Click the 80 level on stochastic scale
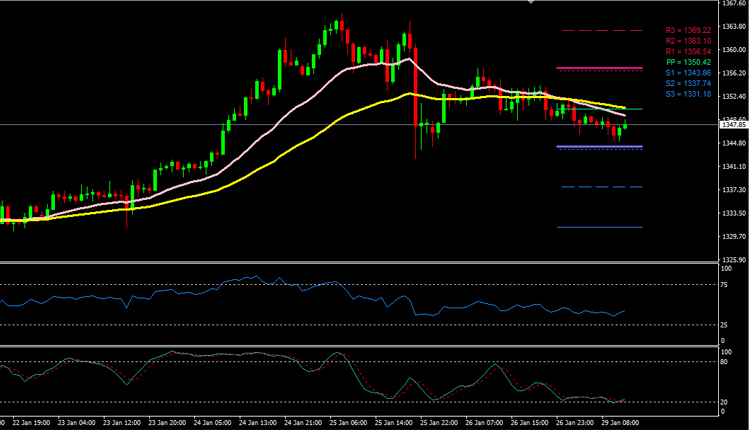 [725, 362]
